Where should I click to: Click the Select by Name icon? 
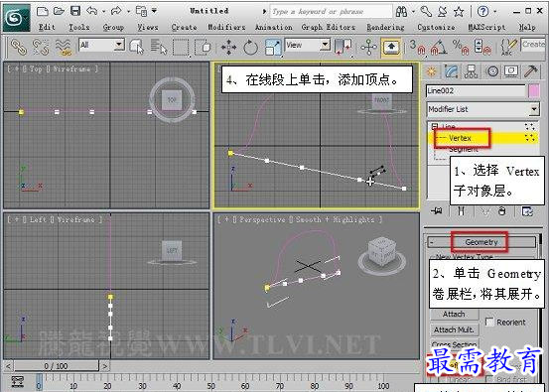pos(159,47)
